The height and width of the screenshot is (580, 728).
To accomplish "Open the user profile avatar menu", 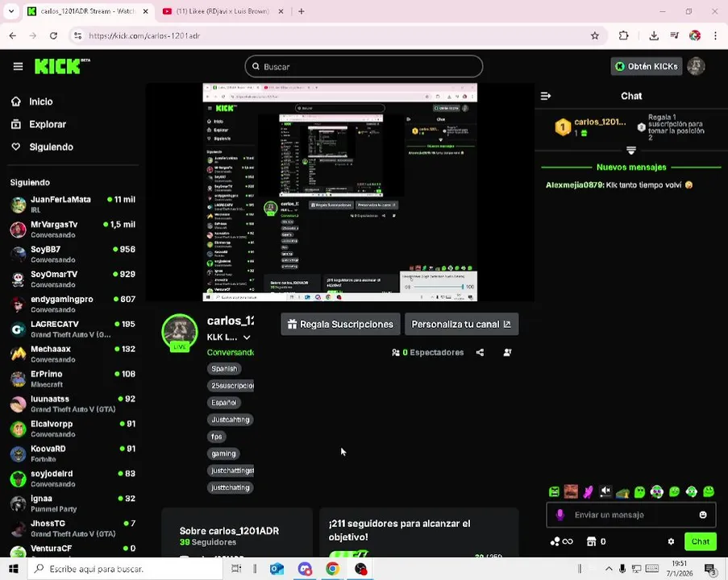I will pos(696,66).
